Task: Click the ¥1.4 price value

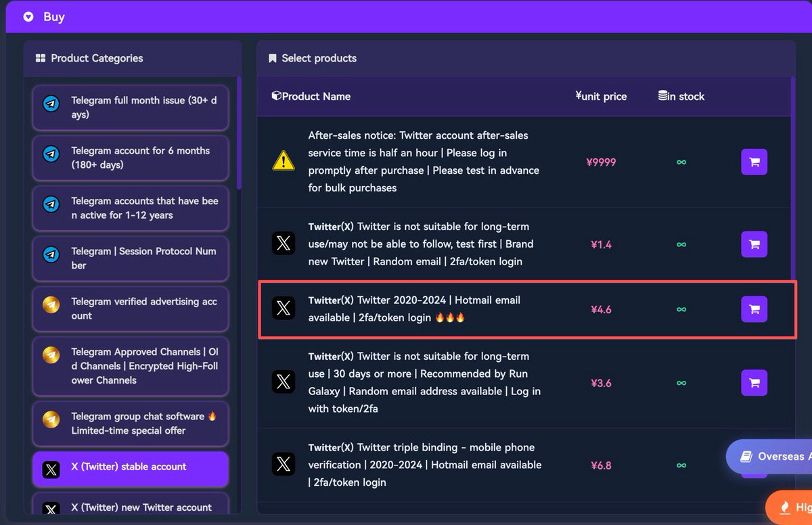Action: (601, 244)
